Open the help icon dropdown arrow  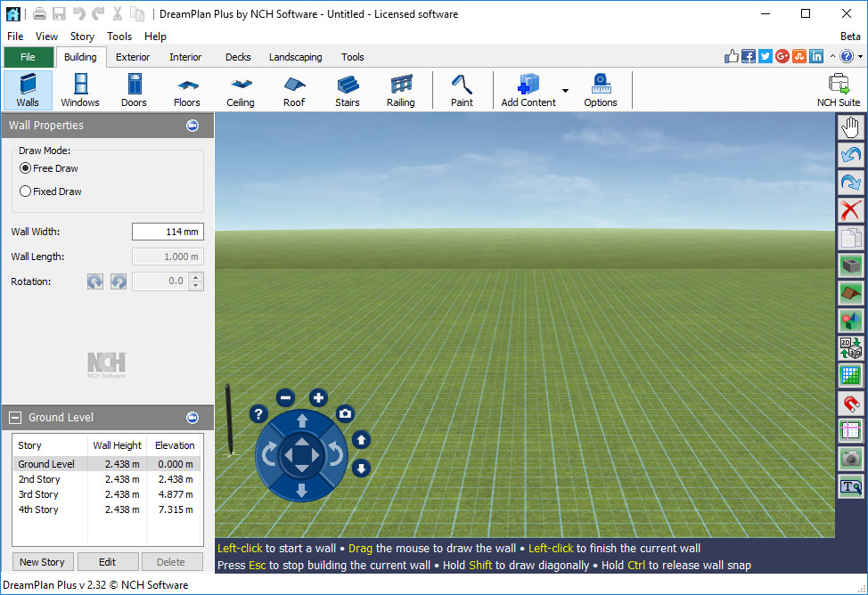point(860,56)
